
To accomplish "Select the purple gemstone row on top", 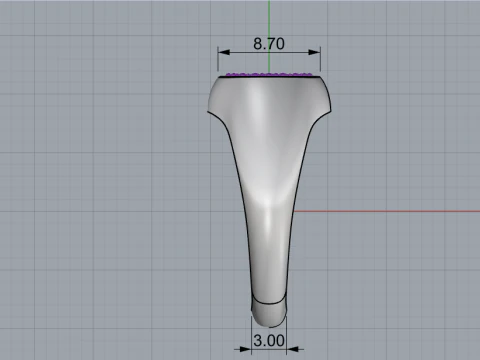I will pos(269,75).
